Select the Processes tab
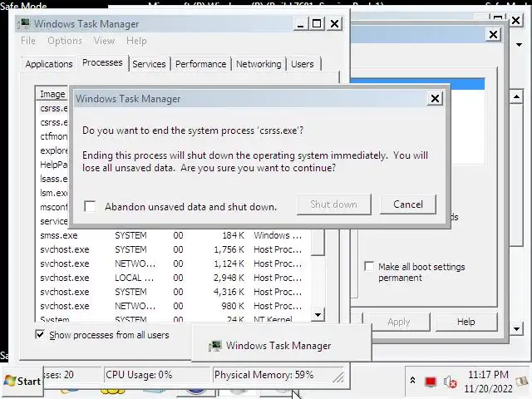532x399 pixels. [x=102, y=63]
